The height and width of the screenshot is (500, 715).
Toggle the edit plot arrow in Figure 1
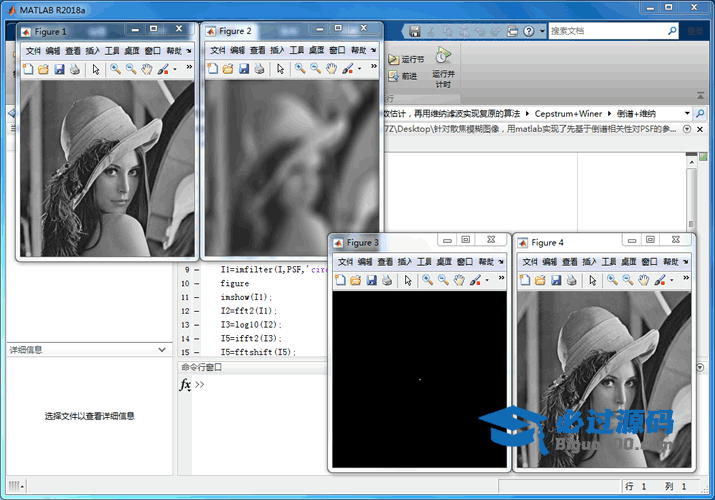95,69
